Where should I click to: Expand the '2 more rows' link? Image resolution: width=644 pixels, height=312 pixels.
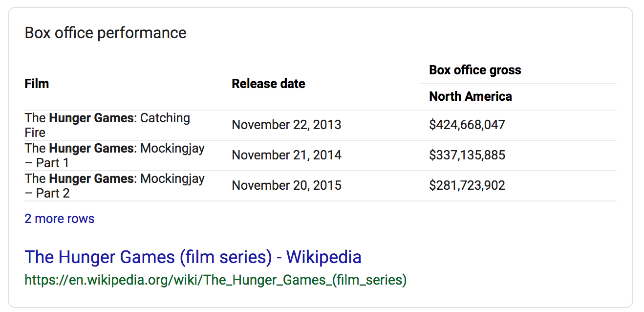(60, 219)
